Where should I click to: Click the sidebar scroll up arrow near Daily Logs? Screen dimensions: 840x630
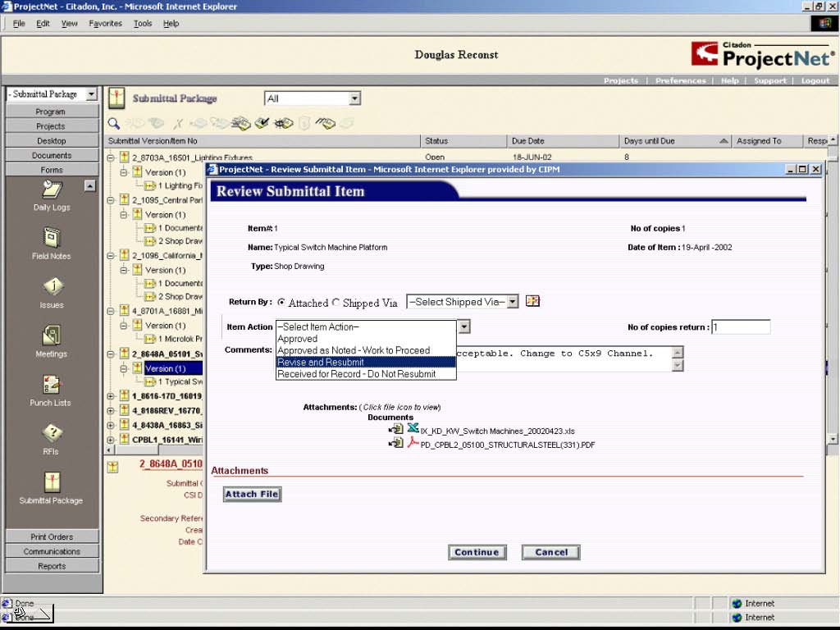click(x=90, y=186)
